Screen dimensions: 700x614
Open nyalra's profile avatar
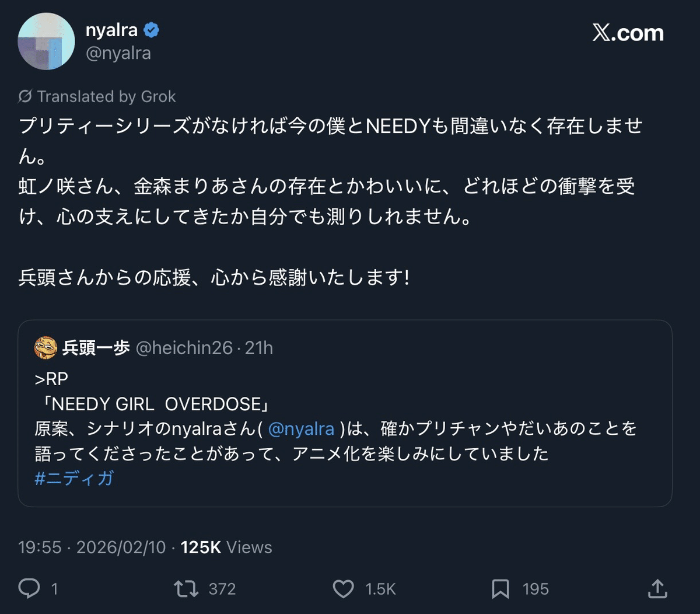point(47,41)
